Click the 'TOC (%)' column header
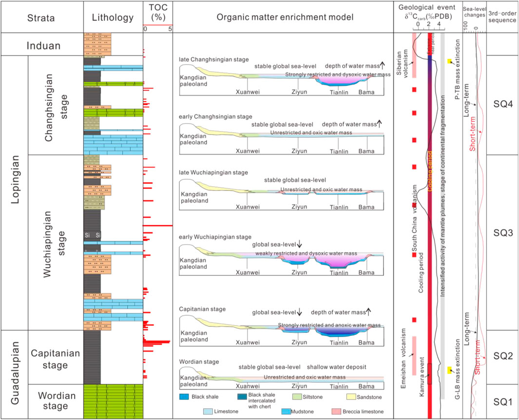 pos(158,12)
